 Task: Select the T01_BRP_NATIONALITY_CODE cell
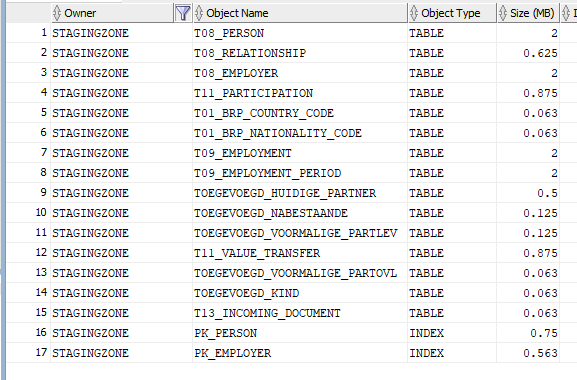[300, 133]
